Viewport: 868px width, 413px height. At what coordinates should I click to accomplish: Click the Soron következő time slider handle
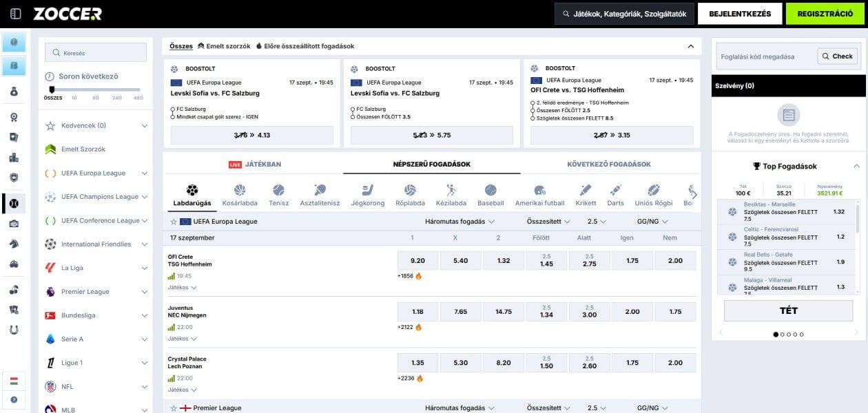click(x=52, y=89)
